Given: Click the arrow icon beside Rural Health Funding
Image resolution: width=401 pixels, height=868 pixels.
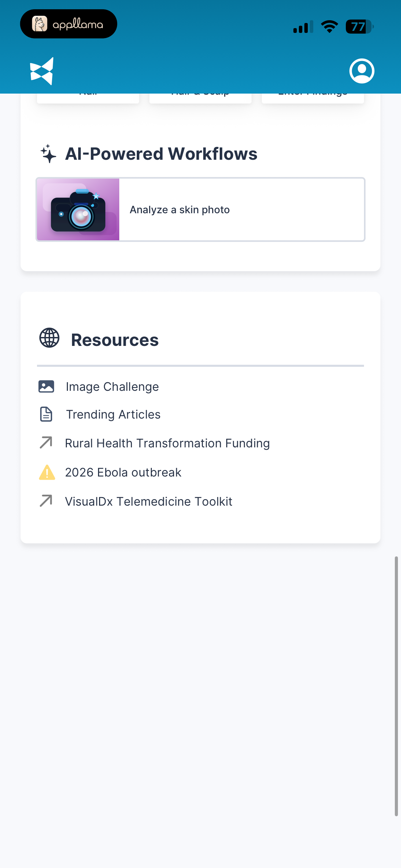Looking at the screenshot, I should [x=46, y=443].
